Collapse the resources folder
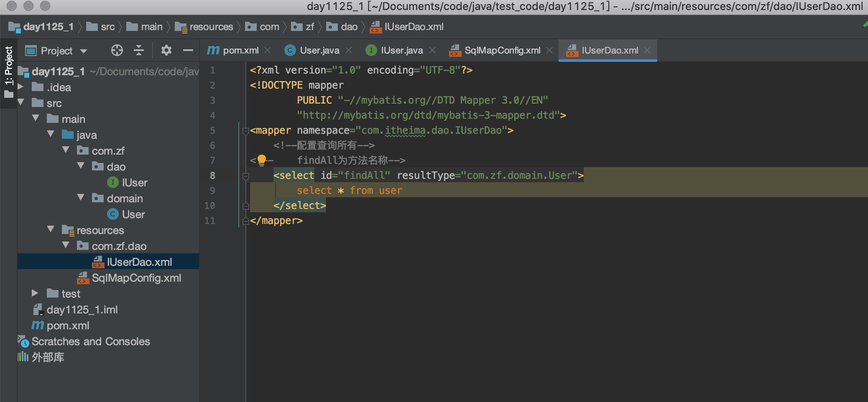868x402 pixels. tap(51, 229)
